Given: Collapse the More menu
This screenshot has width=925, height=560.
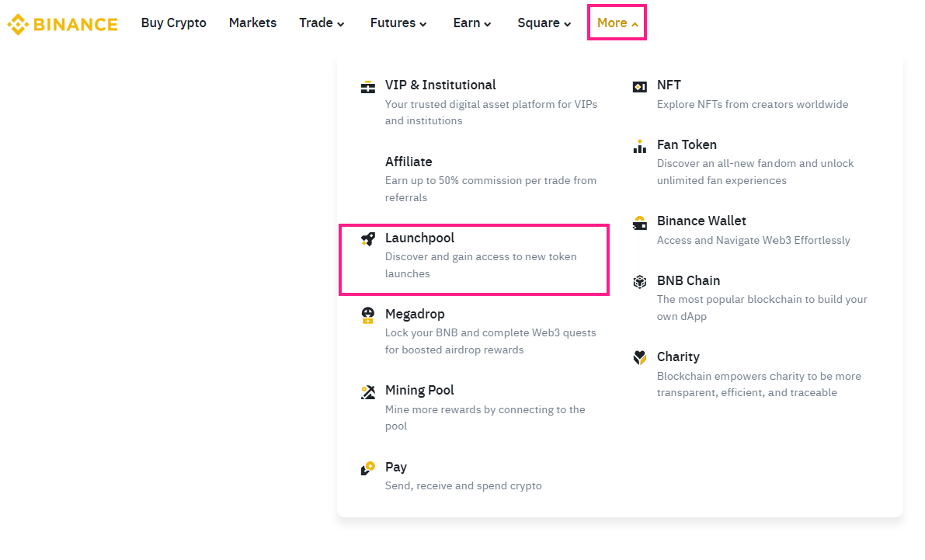Looking at the screenshot, I should pos(616,23).
